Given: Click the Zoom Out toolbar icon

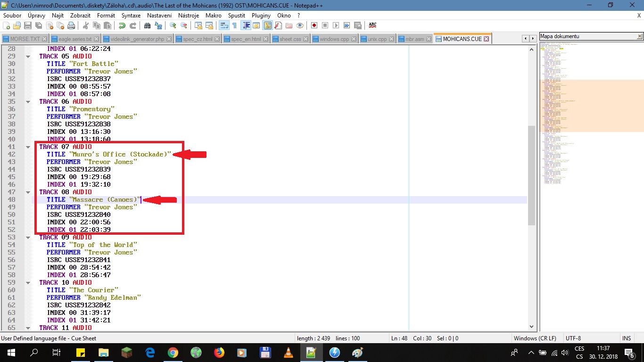Looking at the screenshot, I should pyautogui.click(x=183, y=25).
